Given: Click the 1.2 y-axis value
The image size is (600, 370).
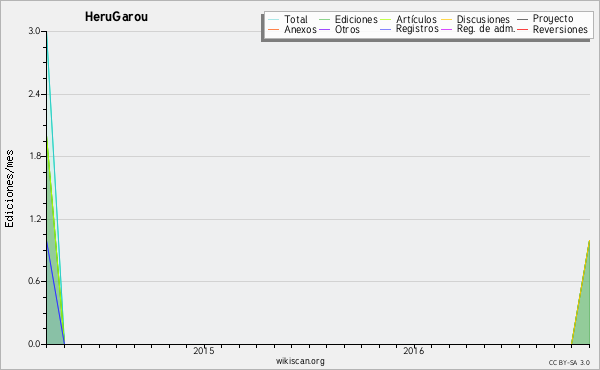Looking at the screenshot, I should (x=34, y=219).
